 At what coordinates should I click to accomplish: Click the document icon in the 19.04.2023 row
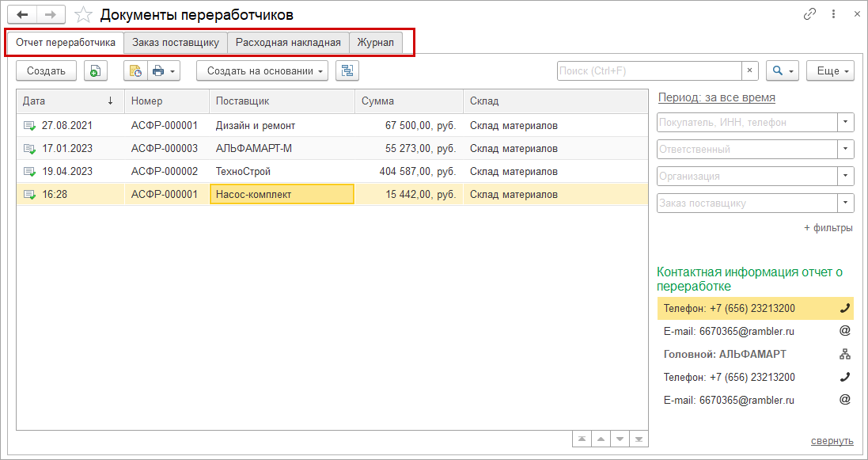point(29,172)
